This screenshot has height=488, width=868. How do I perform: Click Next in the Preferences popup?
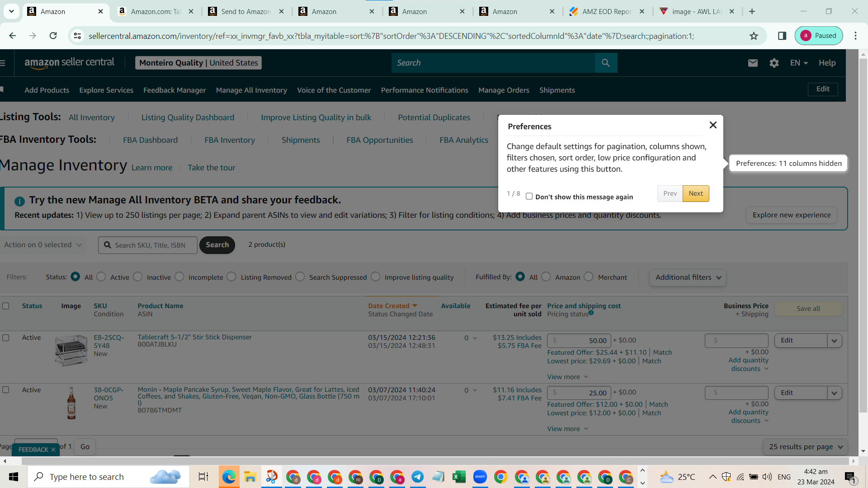[x=696, y=193]
